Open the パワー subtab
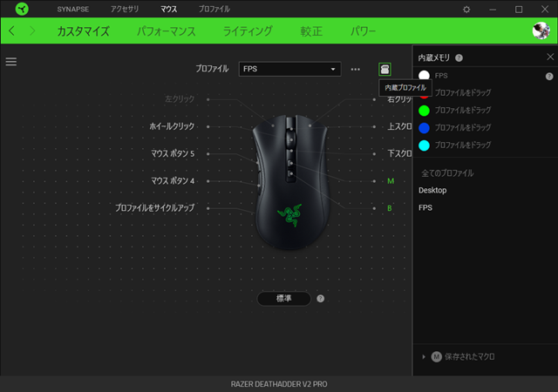 pos(363,31)
